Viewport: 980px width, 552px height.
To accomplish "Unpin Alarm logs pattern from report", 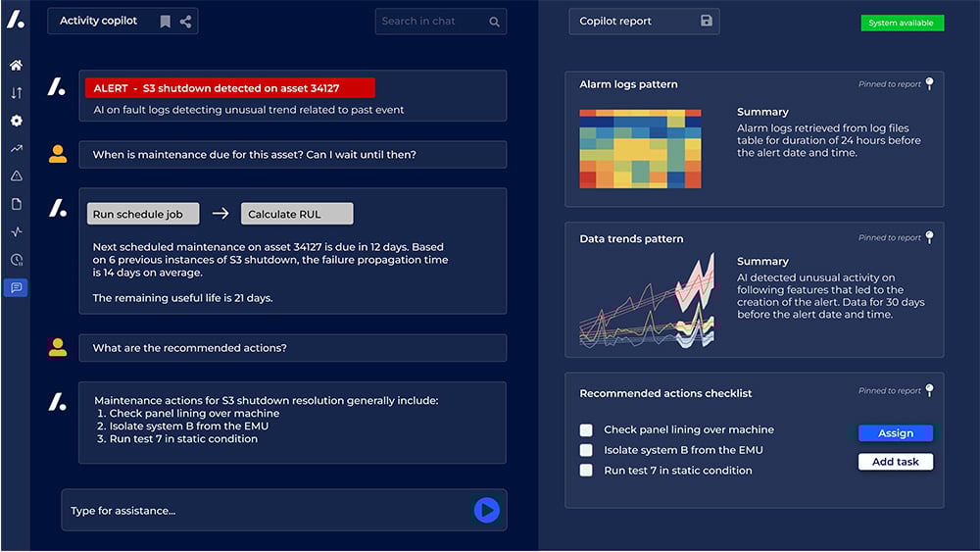I will [x=929, y=84].
